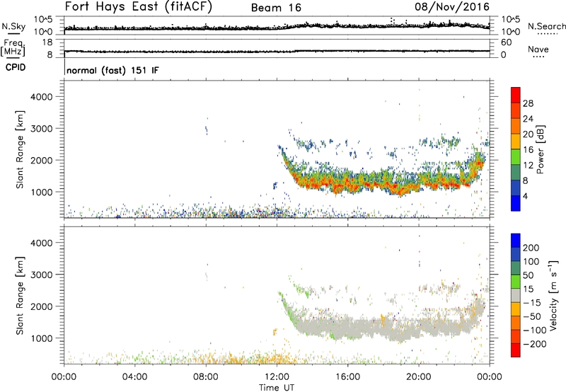566x392 pixels.
Task: Click red bottom of velocity colorbar
Action: point(516,350)
